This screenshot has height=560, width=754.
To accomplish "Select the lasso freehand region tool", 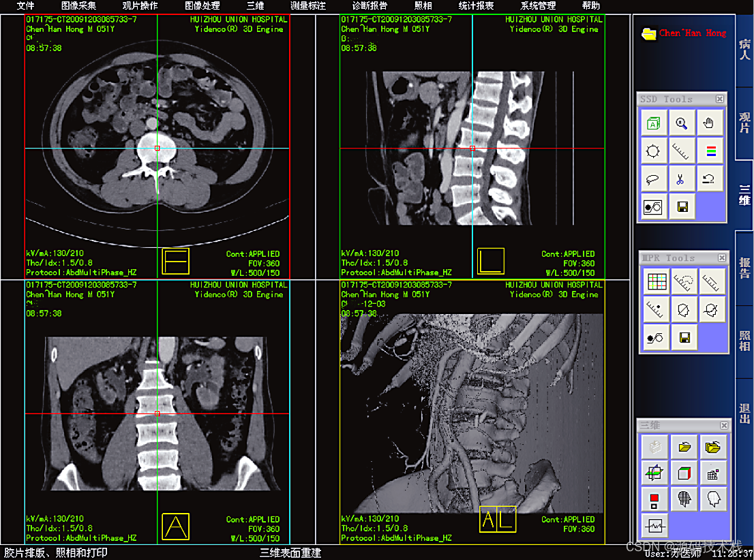I will pos(653,179).
